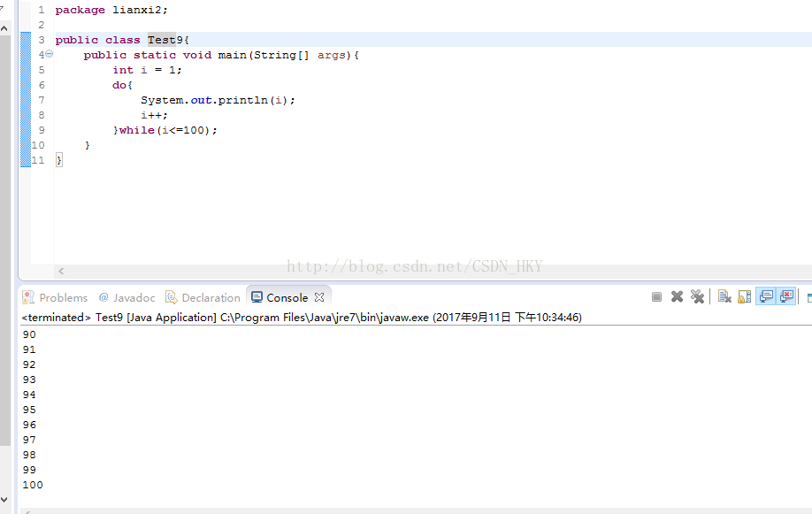Click the class name Test9 in code
The image size is (812, 514).
point(165,40)
